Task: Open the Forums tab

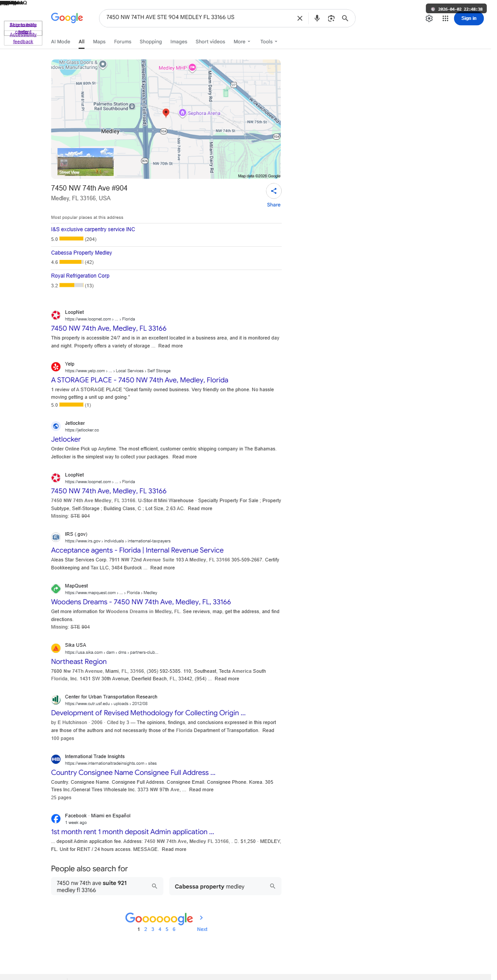Action: pos(122,42)
